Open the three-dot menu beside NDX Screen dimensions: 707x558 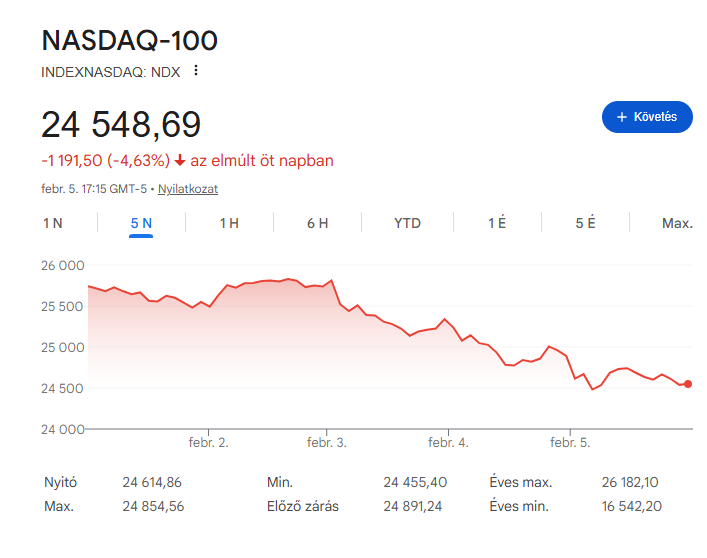(x=196, y=71)
